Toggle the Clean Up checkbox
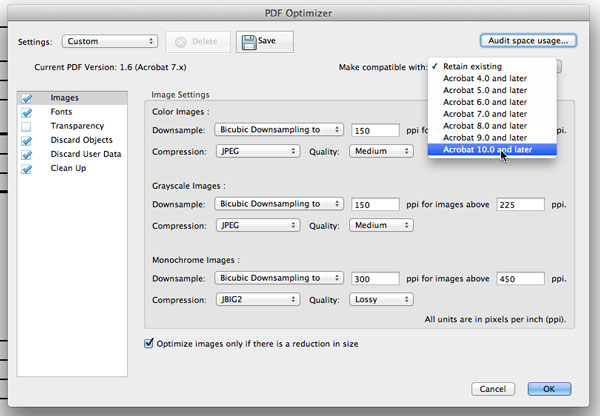Viewport: 600px width, 416px height. pos(27,169)
